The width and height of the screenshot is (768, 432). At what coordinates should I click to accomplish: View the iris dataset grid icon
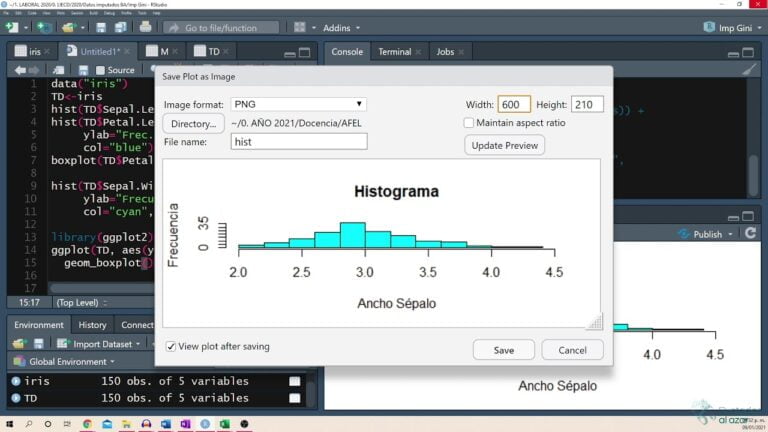294,381
